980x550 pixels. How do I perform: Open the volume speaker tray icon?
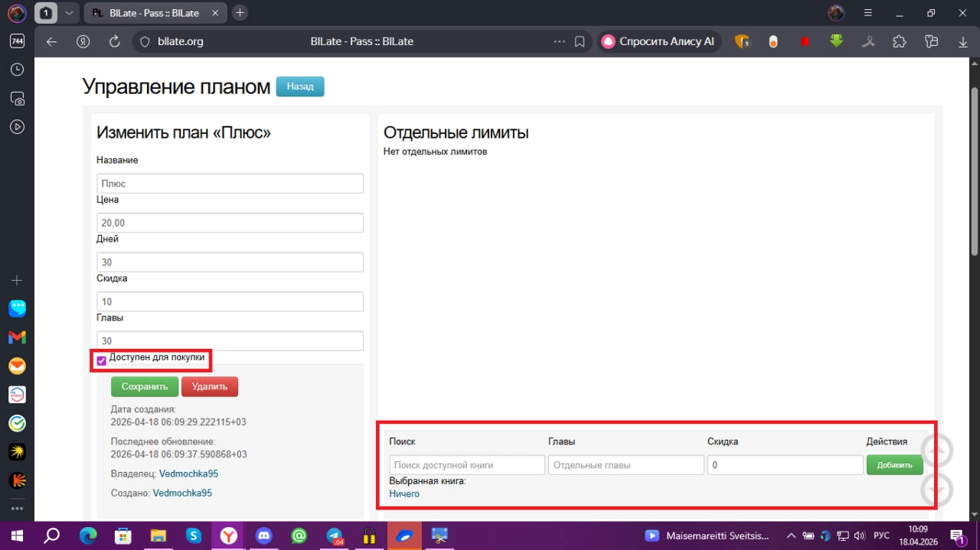[x=859, y=535]
